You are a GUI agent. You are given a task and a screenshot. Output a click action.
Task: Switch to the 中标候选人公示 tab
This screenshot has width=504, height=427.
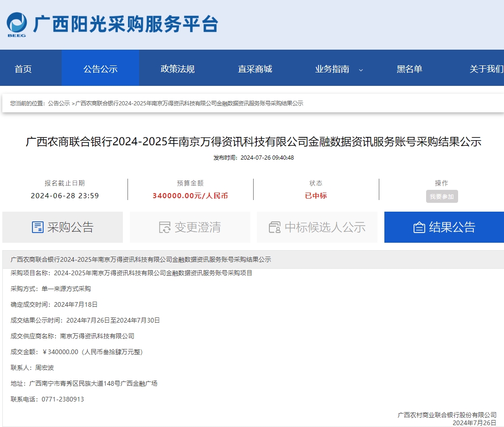coord(317,227)
